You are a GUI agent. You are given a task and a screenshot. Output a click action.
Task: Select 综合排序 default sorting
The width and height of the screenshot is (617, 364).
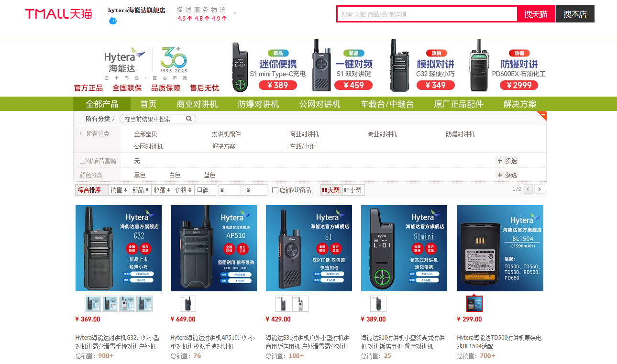coord(91,190)
